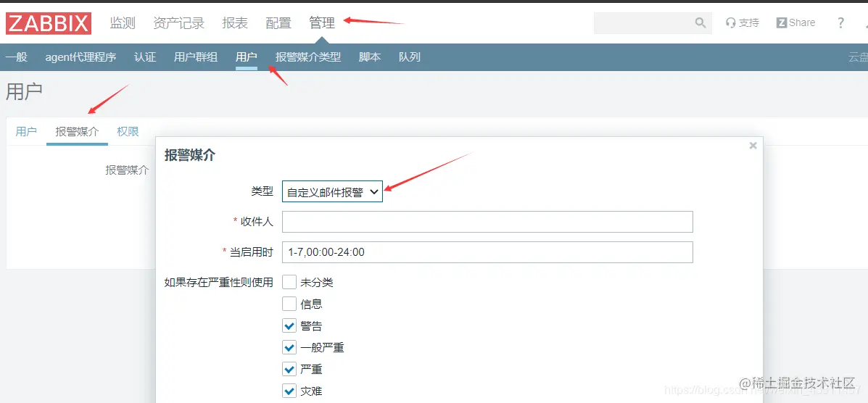Click the help question mark icon

841,22
